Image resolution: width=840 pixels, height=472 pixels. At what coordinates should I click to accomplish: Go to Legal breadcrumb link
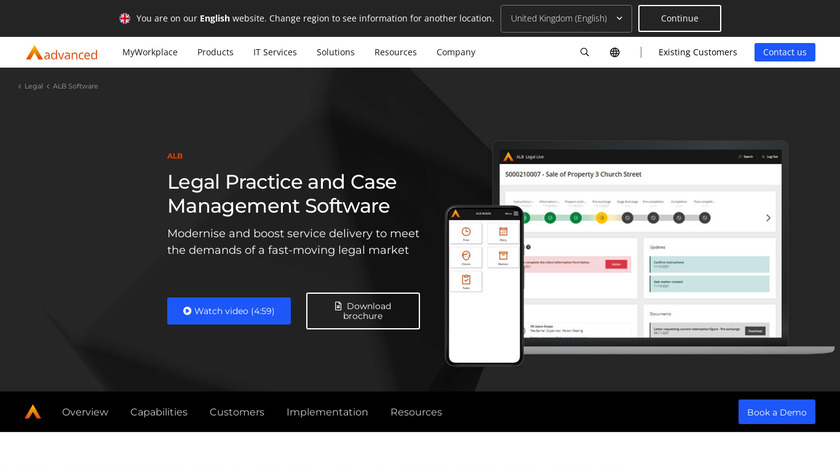[33, 86]
